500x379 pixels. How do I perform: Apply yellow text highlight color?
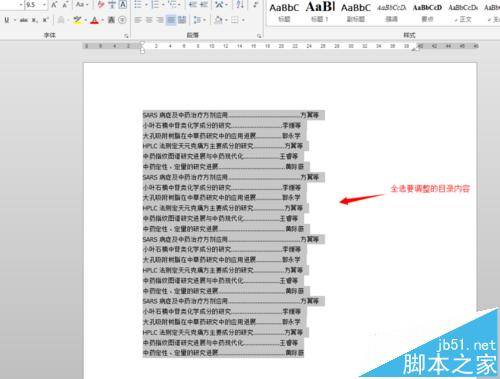[77, 20]
